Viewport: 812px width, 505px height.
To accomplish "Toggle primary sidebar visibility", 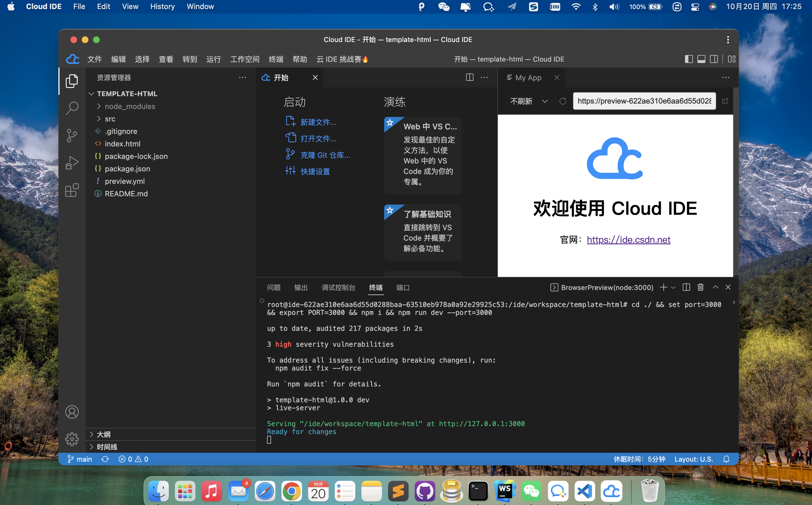I will [x=688, y=59].
